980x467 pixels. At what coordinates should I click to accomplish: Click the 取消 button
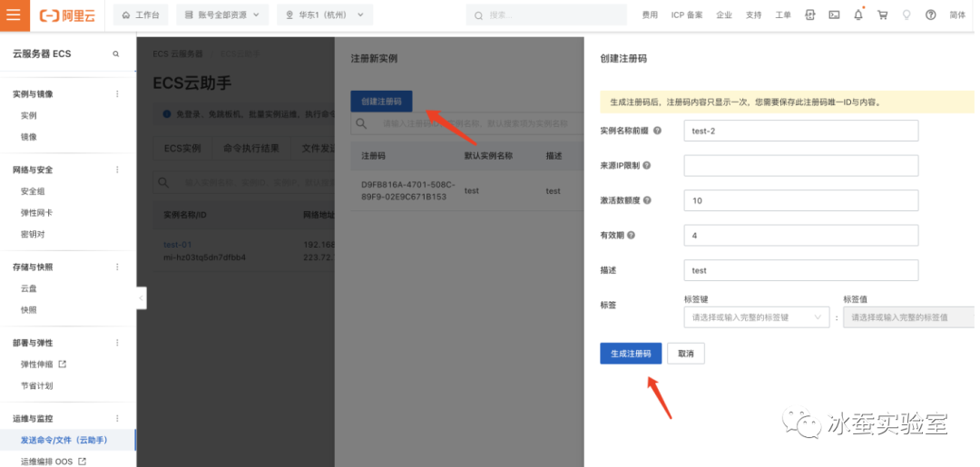pyautogui.click(x=686, y=354)
